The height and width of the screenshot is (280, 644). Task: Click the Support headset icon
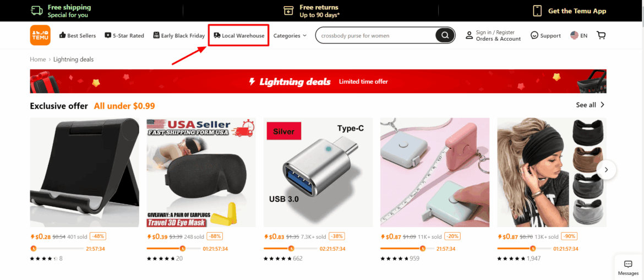534,35
